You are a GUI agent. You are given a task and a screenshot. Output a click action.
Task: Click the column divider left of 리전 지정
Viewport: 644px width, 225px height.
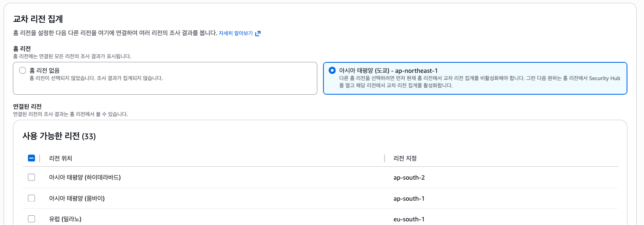(x=384, y=158)
